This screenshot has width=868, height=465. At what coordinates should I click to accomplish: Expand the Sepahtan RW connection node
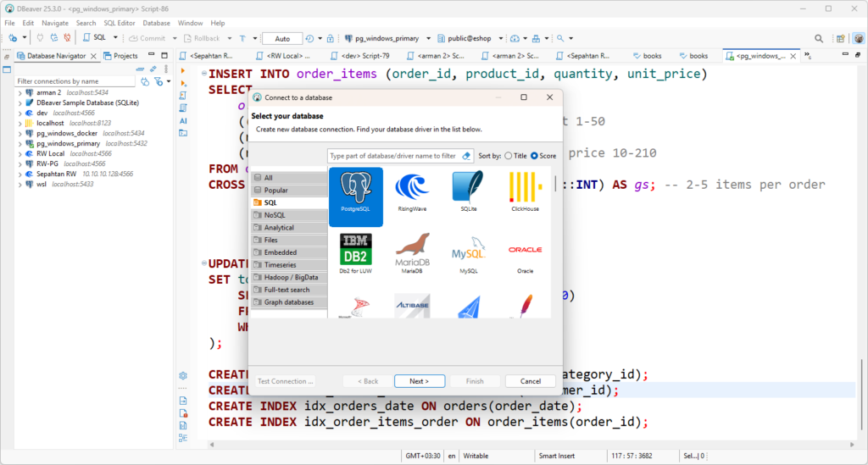click(x=20, y=174)
